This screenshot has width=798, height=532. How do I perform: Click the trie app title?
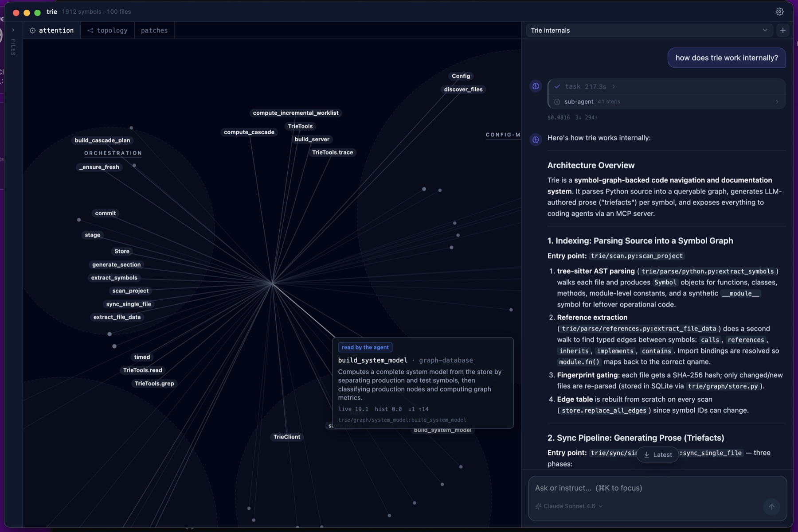[52, 12]
